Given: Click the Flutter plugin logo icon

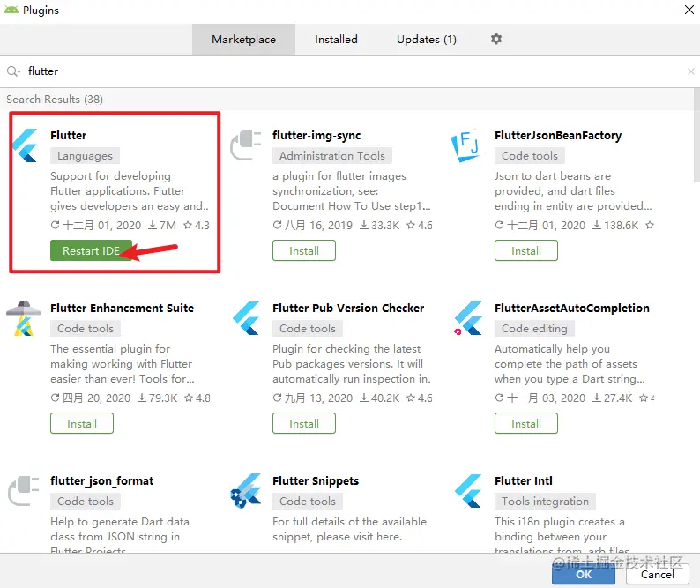Looking at the screenshot, I should coord(25,145).
